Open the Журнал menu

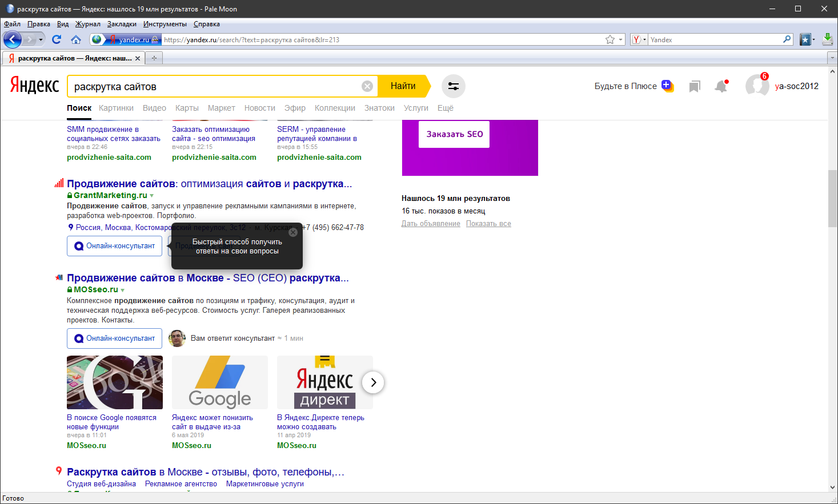point(88,24)
